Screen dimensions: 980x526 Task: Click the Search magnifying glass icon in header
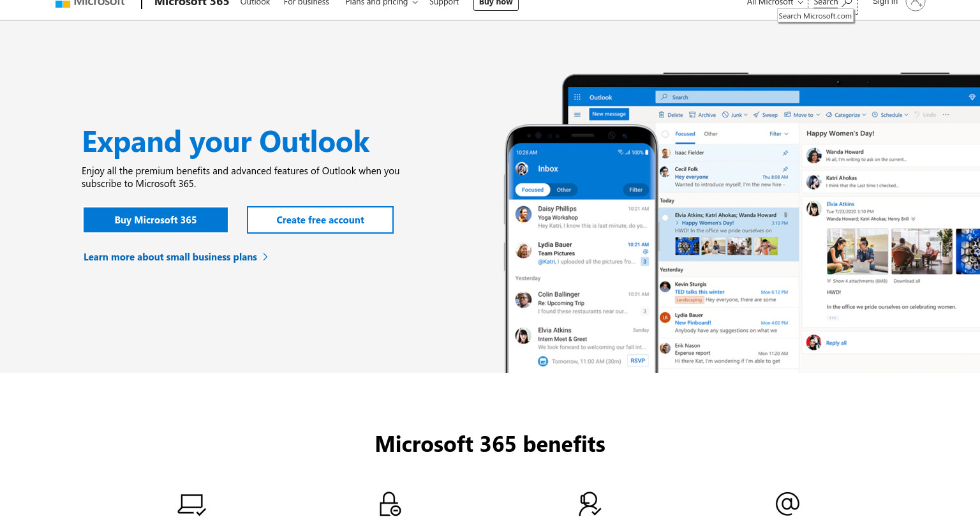(847, 3)
